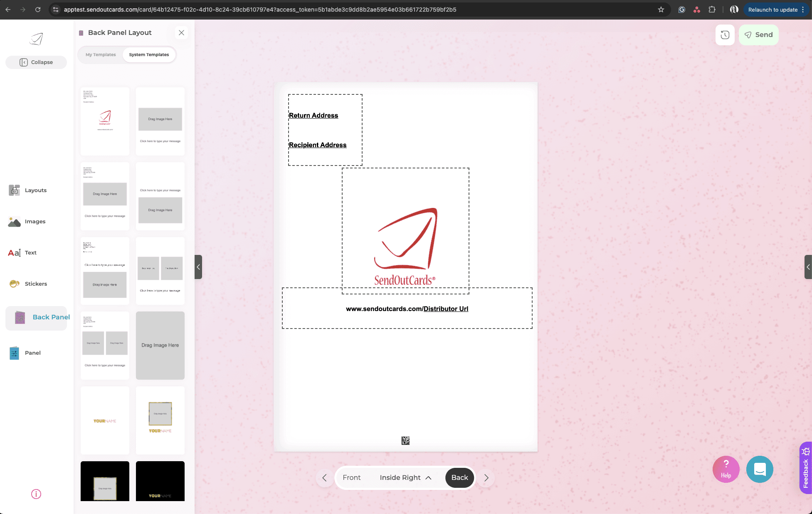Switch to the My Templates tab
Screen dimensions: 812x514
click(101, 54)
